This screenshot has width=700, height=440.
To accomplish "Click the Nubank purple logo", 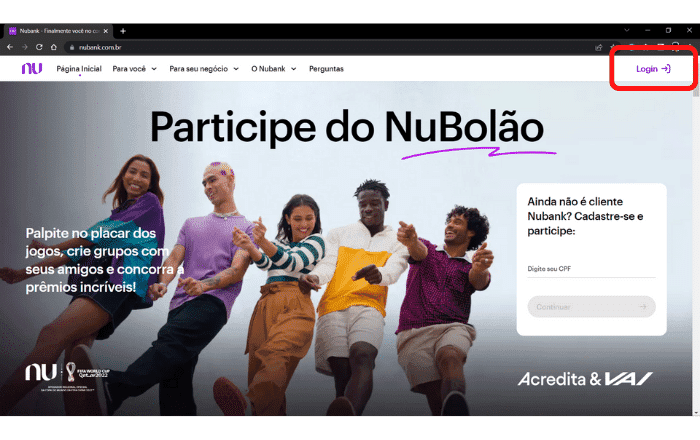I will [32, 68].
